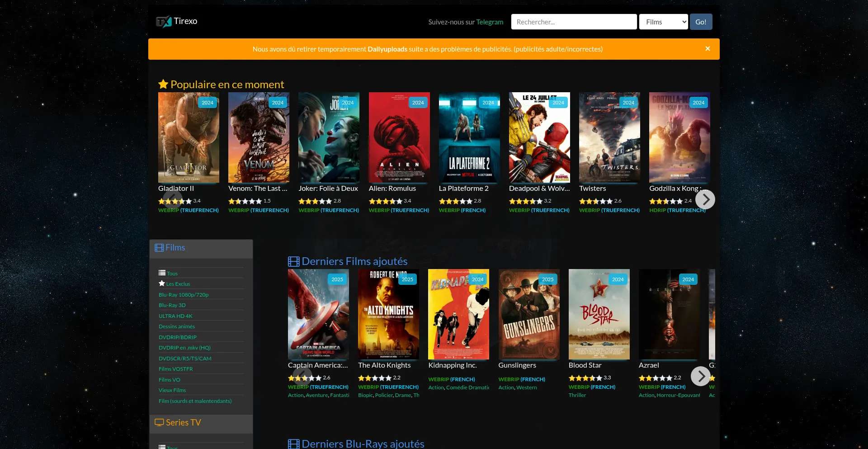The image size is (868, 449).
Task: Select Tous in the Films sidebar
Action: point(172,274)
